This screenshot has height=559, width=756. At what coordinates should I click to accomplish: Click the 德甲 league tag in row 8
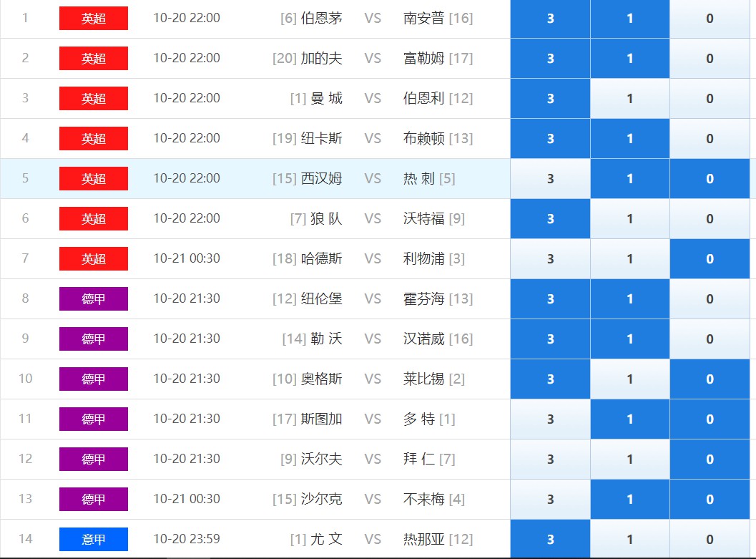pos(94,298)
